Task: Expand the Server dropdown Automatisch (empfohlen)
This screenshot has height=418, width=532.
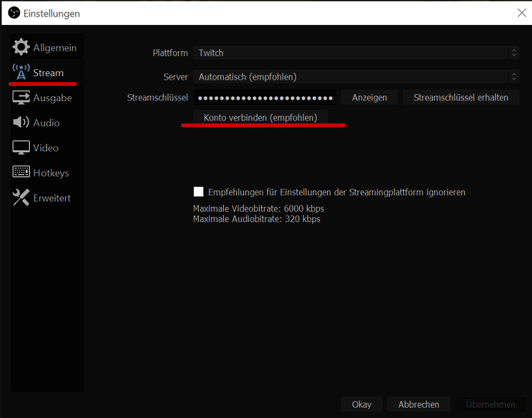Action: pos(356,77)
